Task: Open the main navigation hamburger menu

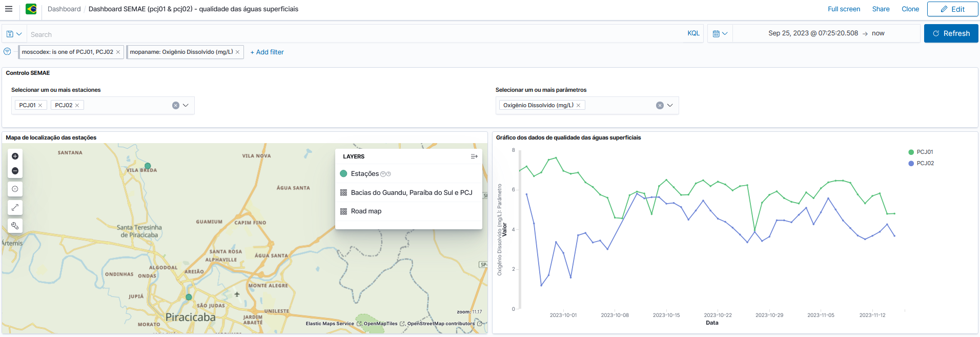Action: 9,9
